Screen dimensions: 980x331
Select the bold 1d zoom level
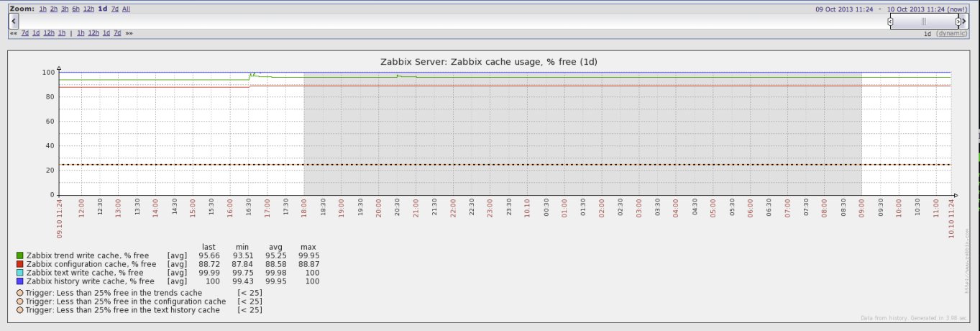click(103, 9)
